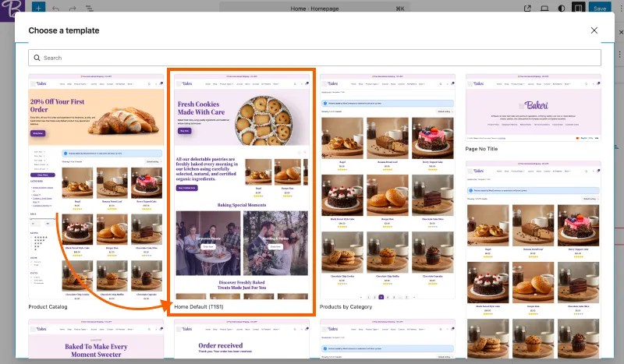Screen dimensions: 624x364
Task: Pick the Products by Category template
Action: tap(387, 191)
